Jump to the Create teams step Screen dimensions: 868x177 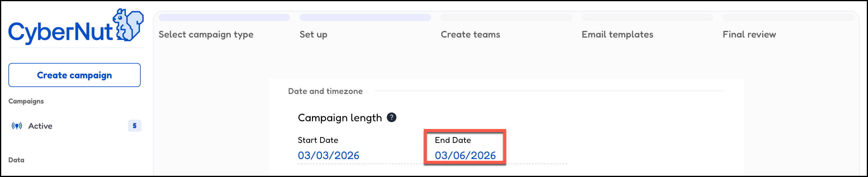click(x=470, y=34)
